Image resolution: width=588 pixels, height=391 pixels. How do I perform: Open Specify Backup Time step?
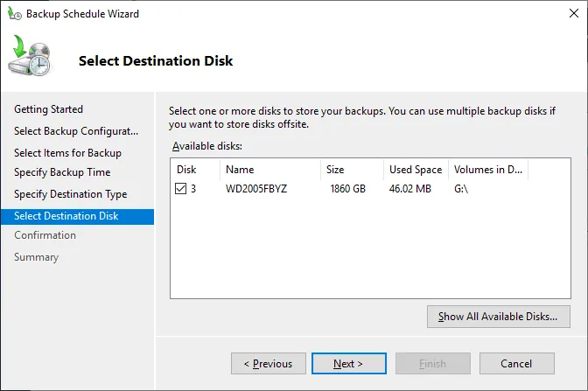pyautogui.click(x=61, y=172)
